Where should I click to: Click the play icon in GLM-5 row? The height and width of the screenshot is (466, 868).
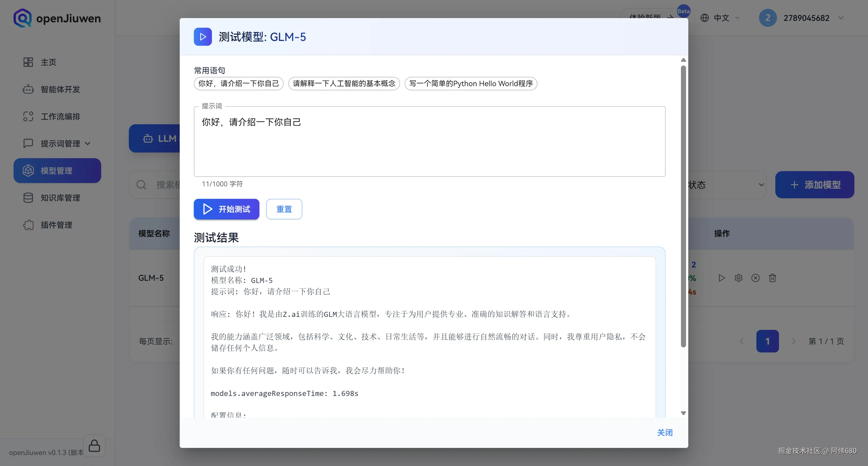(x=721, y=278)
